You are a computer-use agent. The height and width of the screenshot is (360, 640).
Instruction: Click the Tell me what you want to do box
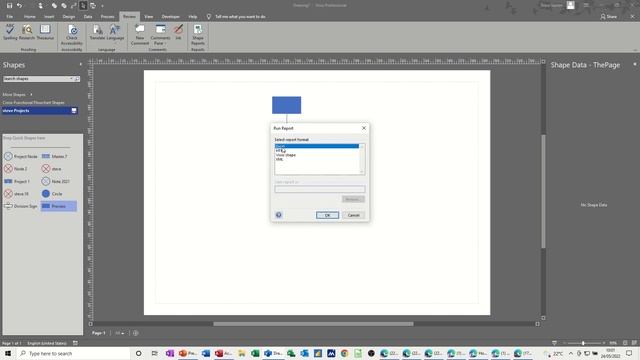tap(240, 17)
